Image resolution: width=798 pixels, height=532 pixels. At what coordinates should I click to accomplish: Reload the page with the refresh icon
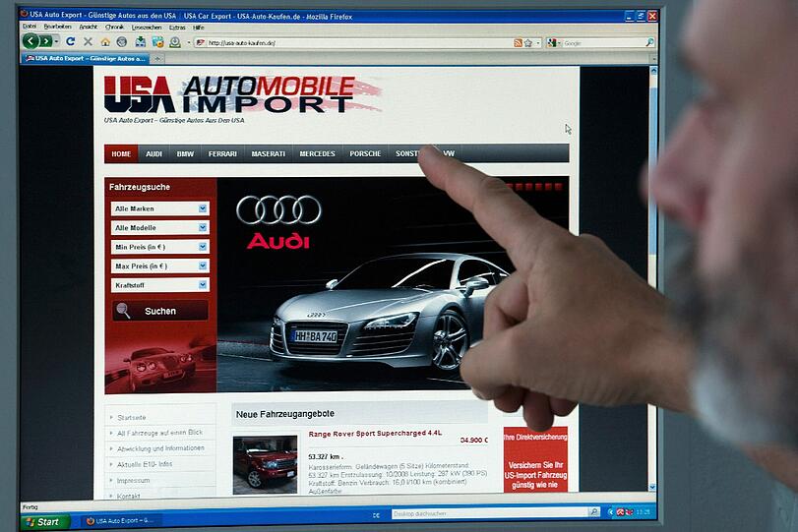click(x=71, y=41)
